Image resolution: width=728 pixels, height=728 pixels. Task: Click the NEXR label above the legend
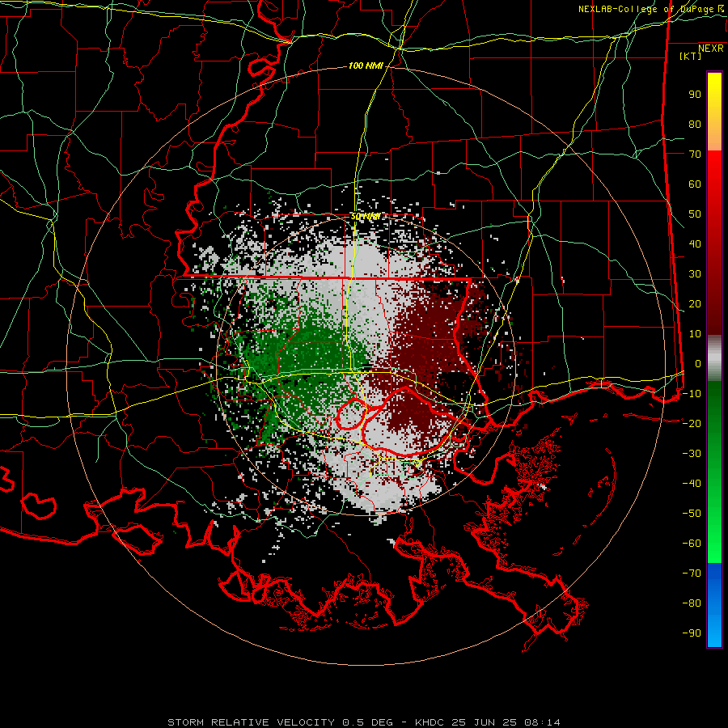point(711,49)
